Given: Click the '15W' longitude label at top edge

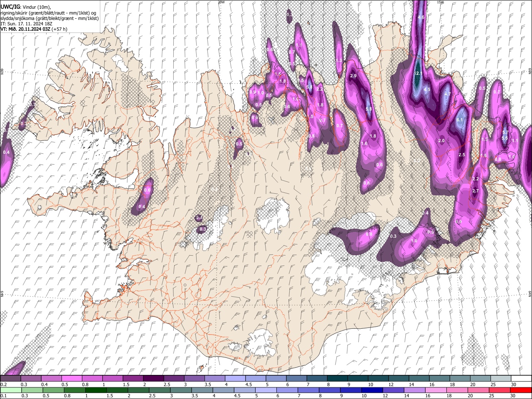Looking at the screenshot, I should [x=440, y=2].
